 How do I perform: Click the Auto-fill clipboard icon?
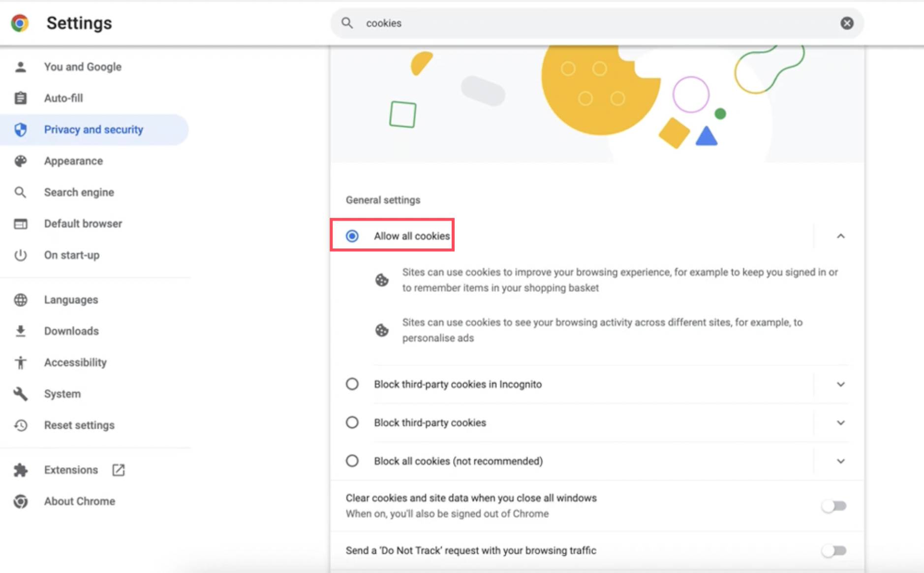coord(20,98)
